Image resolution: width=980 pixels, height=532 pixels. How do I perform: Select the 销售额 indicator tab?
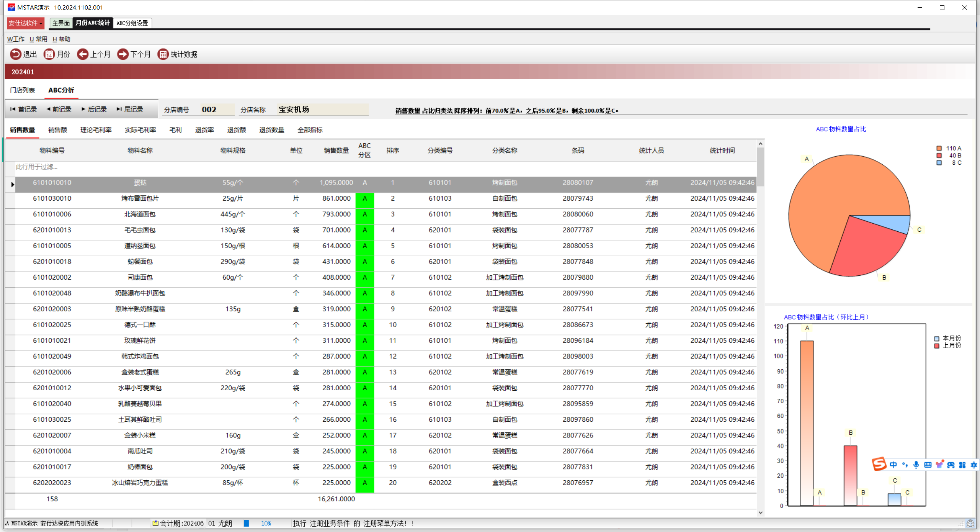click(57, 130)
